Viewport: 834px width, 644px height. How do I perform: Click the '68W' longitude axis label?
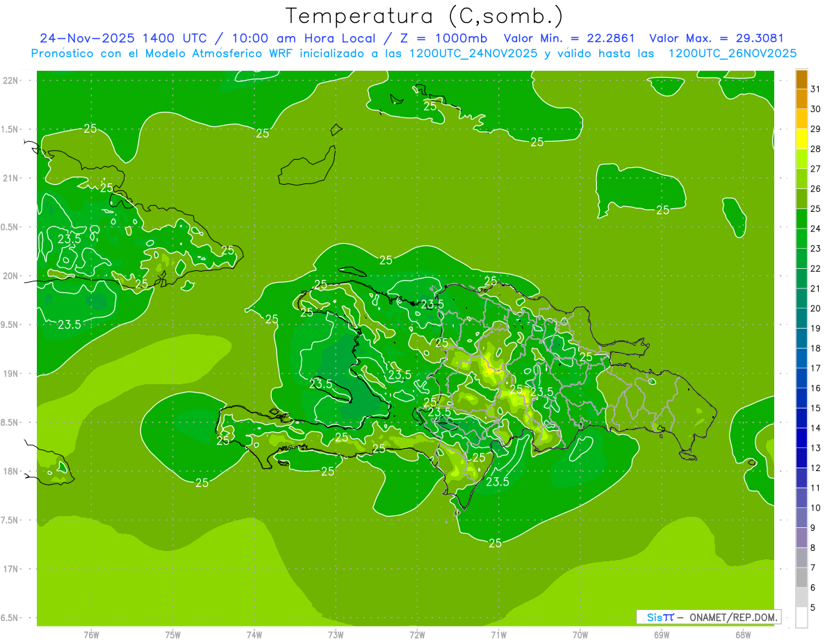743,634
